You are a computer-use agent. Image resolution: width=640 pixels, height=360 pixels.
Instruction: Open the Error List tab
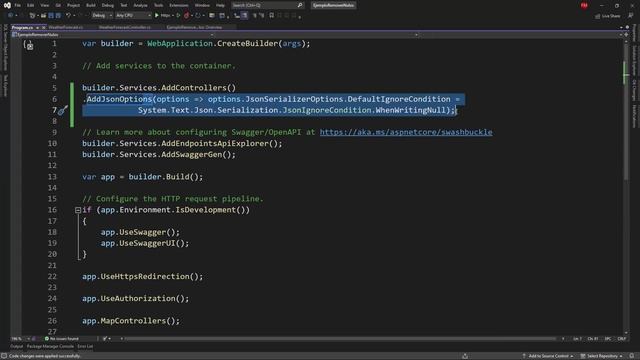pos(85,347)
